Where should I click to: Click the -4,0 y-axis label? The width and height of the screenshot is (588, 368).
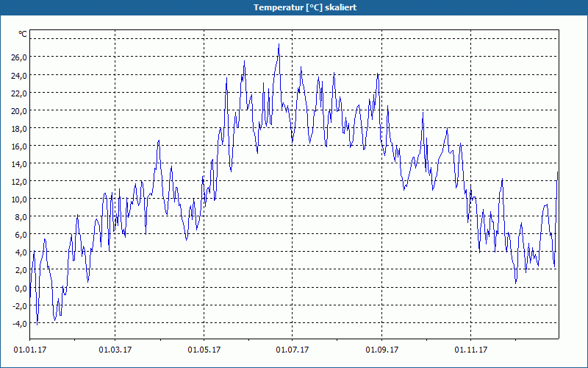(x=20, y=324)
